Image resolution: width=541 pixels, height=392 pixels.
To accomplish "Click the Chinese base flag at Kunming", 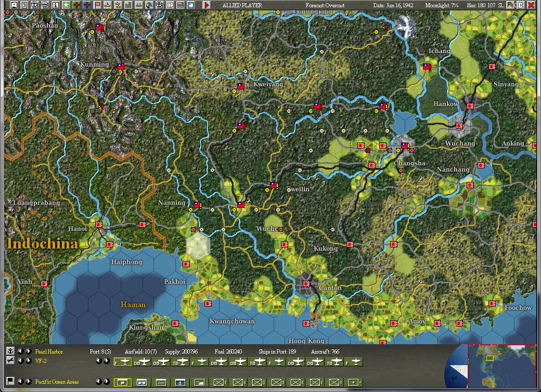I will (x=120, y=67).
